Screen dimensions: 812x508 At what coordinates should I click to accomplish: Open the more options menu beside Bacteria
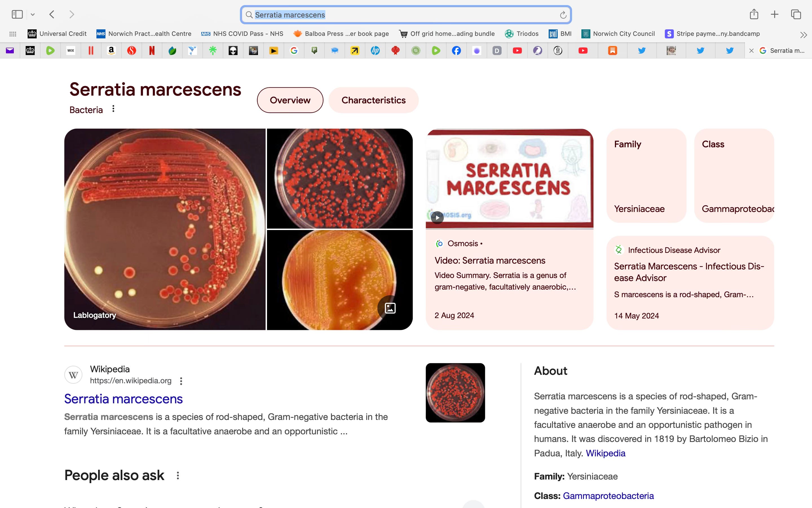pos(113,109)
